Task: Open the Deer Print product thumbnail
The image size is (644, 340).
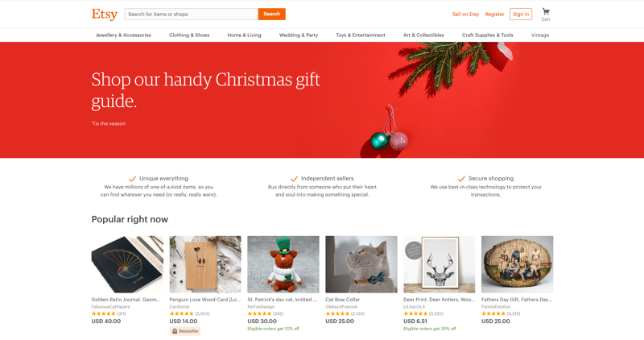Action: pos(439,264)
